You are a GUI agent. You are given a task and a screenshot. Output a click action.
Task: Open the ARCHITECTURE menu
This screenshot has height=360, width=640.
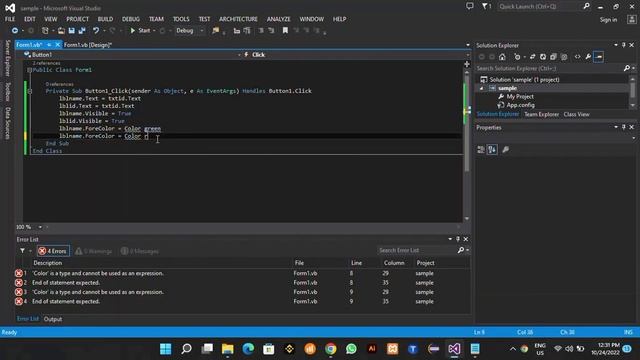(238, 19)
